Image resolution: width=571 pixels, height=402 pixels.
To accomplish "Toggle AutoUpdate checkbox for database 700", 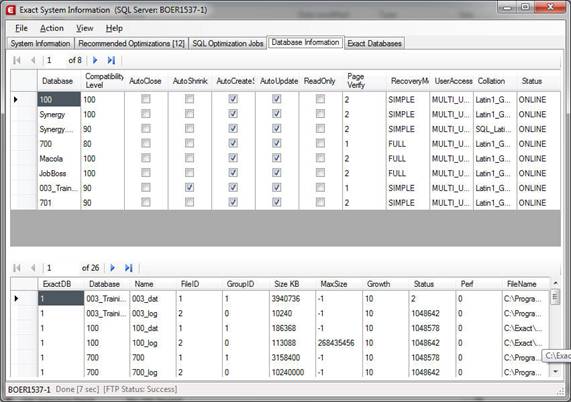I will 277,143.
